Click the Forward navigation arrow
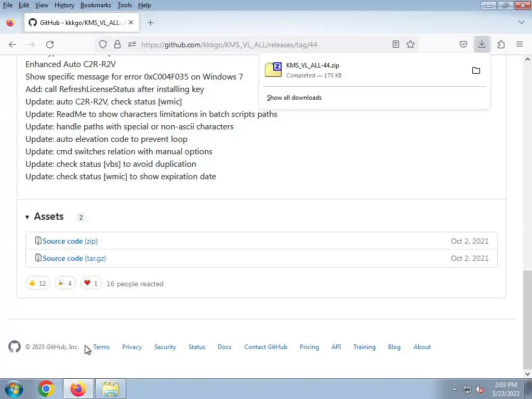532x399 pixels. tap(31, 45)
